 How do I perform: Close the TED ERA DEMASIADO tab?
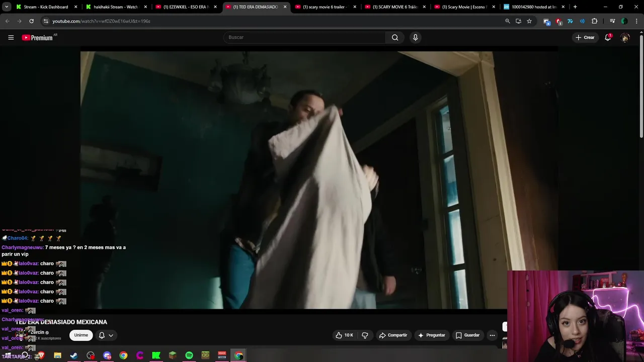point(285,7)
